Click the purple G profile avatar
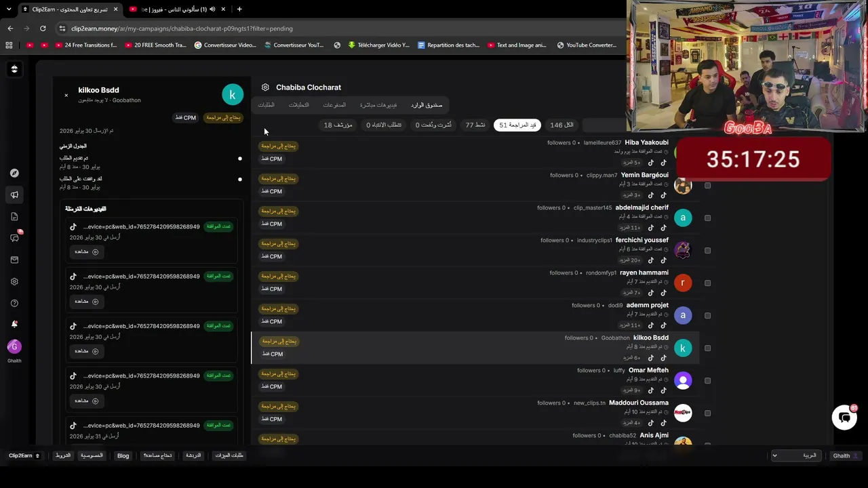Screen dimensions: 868x488 click(14, 347)
